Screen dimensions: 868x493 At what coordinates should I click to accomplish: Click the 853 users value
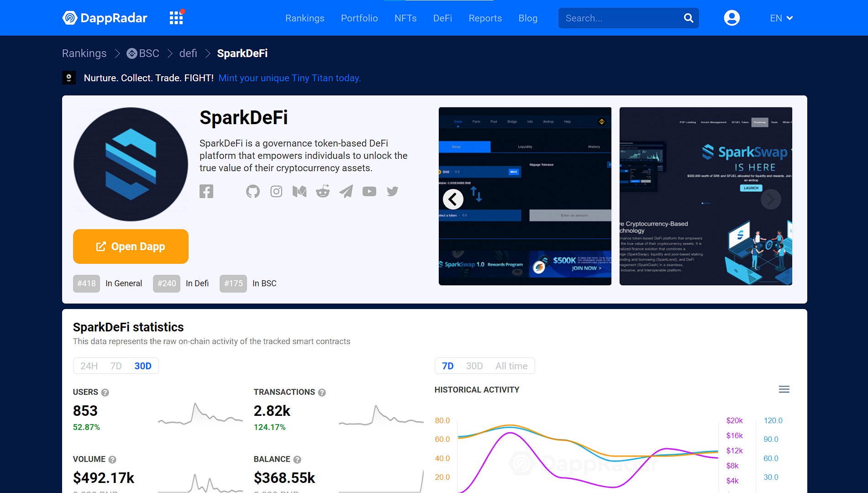(85, 411)
